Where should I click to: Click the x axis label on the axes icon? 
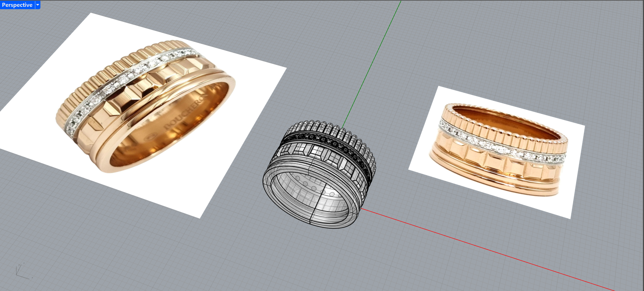tap(32, 278)
